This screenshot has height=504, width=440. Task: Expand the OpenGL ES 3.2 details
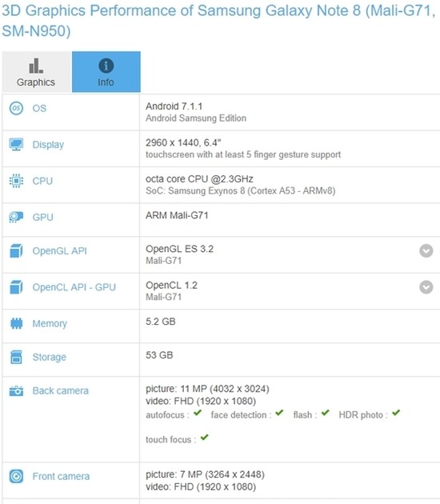coord(426,250)
